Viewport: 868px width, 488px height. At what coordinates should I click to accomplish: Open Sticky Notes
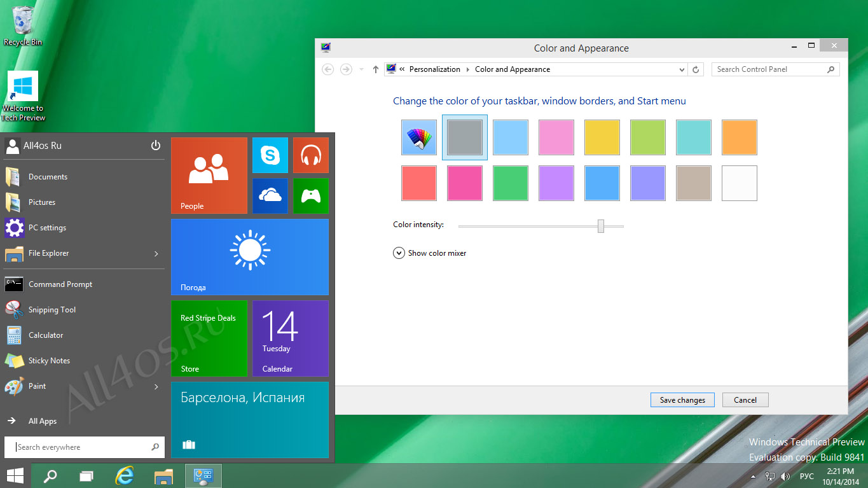pos(83,361)
